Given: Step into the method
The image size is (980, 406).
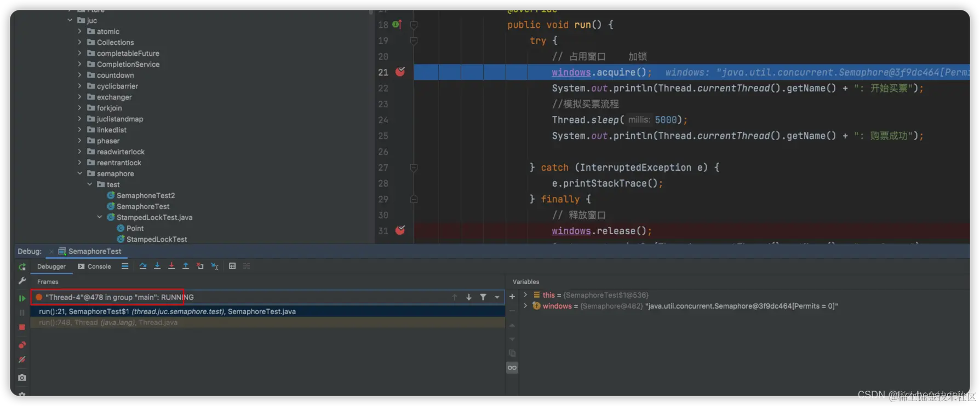Looking at the screenshot, I should [x=157, y=266].
